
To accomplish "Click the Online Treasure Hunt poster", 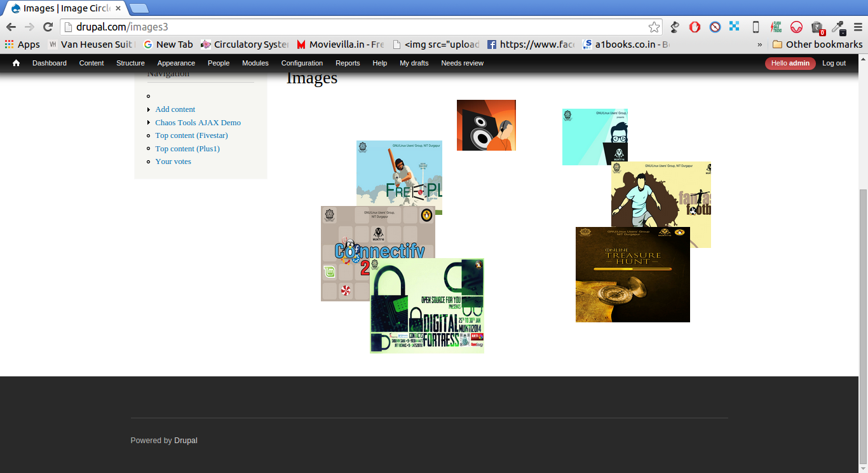I will [x=633, y=275].
